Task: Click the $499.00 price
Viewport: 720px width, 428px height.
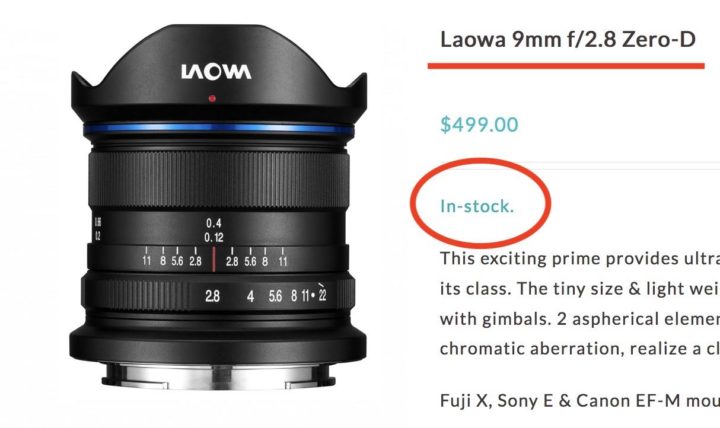Action: [x=479, y=124]
